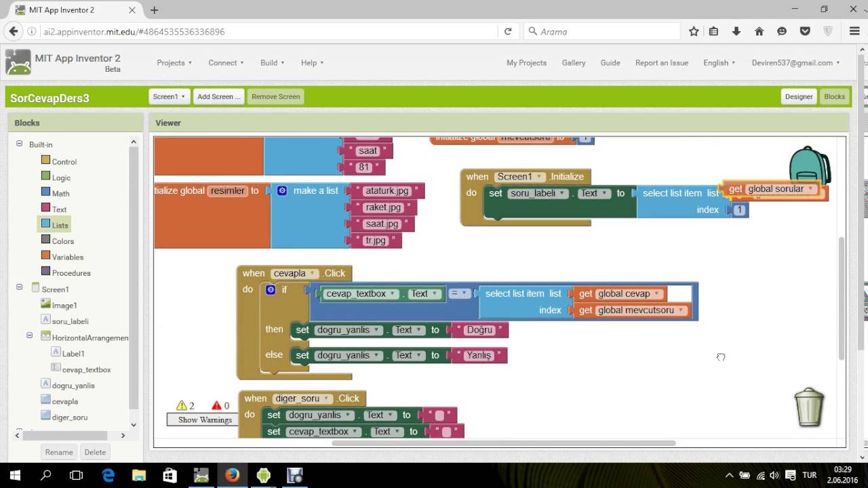Collapse the HorizontalArrangement tree node

pos(30,335)
